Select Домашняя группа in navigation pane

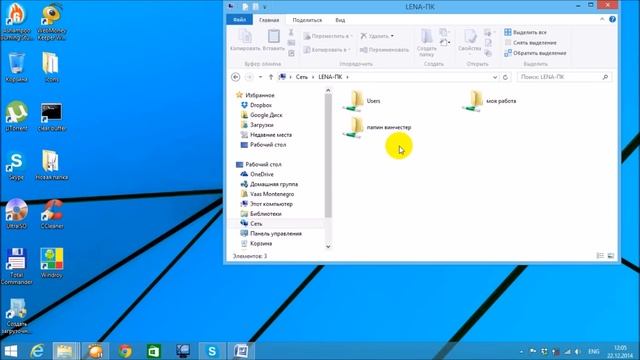[269, 184]
